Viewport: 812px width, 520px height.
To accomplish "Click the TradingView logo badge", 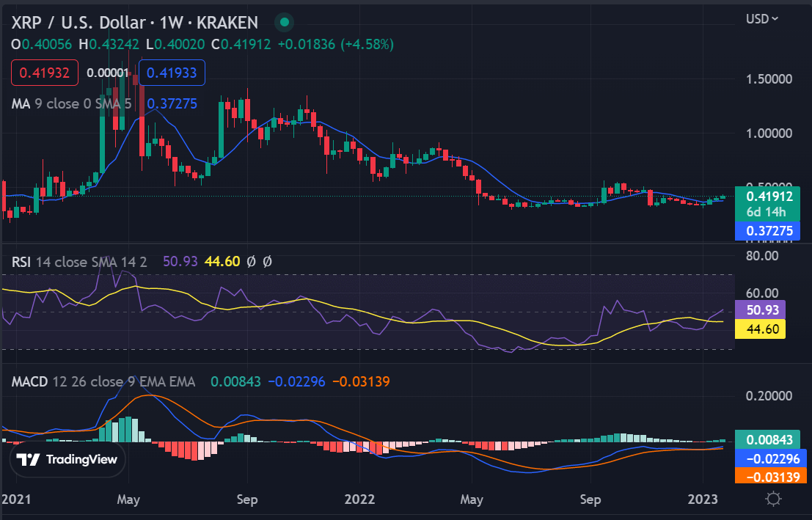I will coord(67,459).
